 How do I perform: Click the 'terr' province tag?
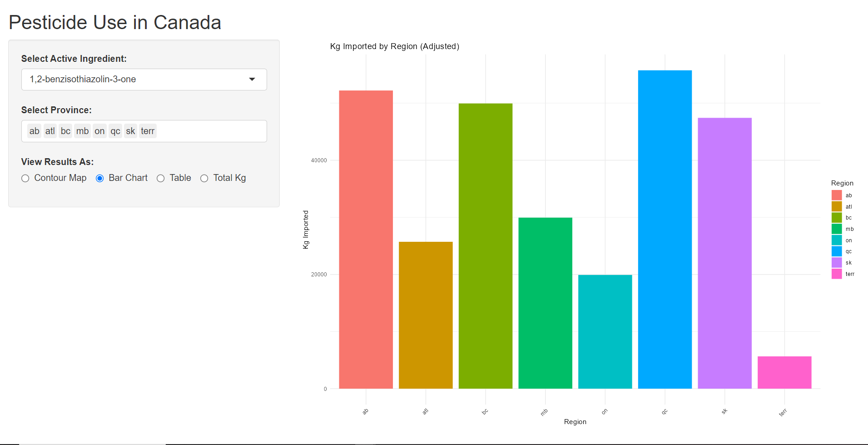[148, 131]
